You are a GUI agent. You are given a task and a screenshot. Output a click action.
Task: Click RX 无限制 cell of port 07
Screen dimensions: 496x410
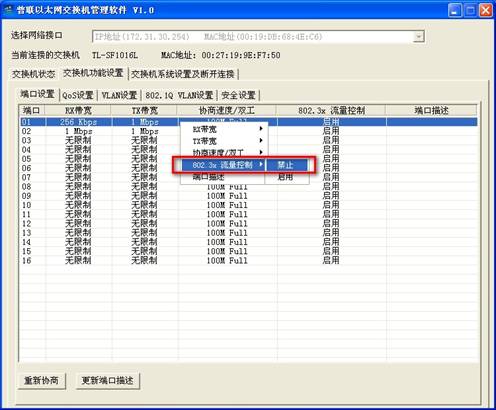coord(78,177)
